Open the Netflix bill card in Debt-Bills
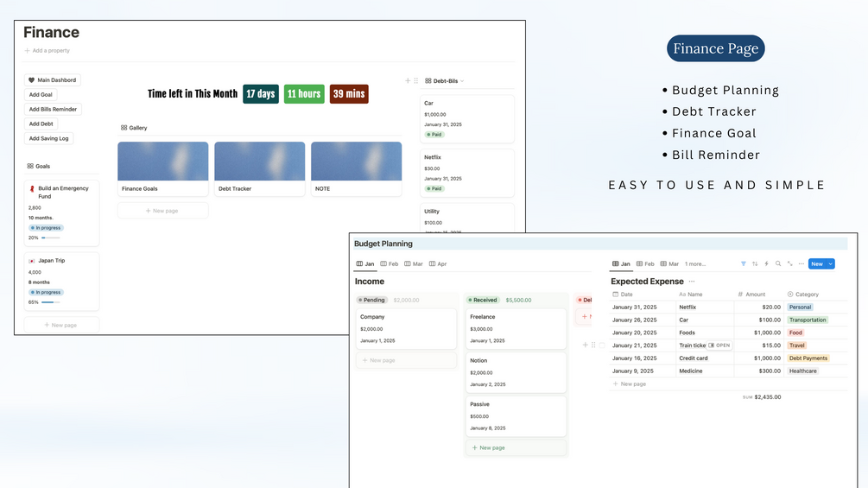This screenshot has width=868, height=488. (x=467, y=173)
